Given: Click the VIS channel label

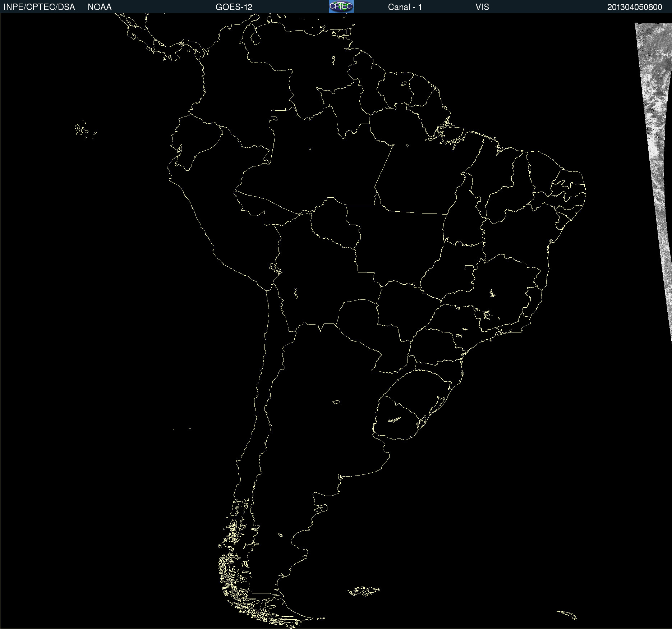Looking at the screenshot, I should click(x=482, y=7).
